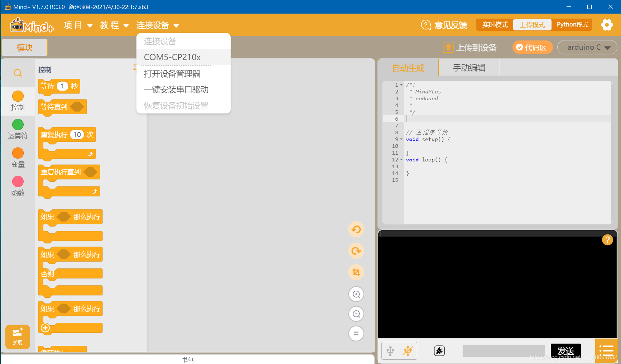This screenshot has width=621, height=364.
Task: Click the feedback question-mark icon
Action: [x=426, y=25]
